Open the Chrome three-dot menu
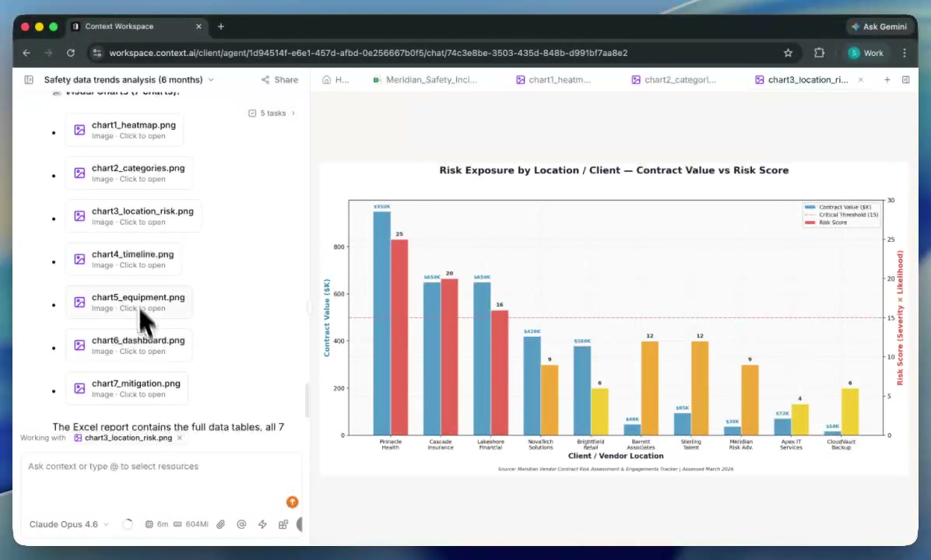Image resolution: width=931 pixels, height=560 pixels. 905,53
